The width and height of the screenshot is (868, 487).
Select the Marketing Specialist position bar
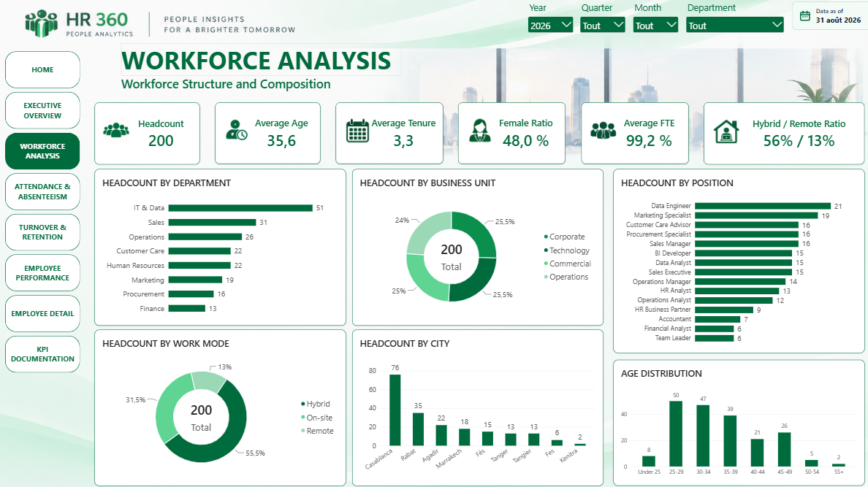click(x=757, y=215)
